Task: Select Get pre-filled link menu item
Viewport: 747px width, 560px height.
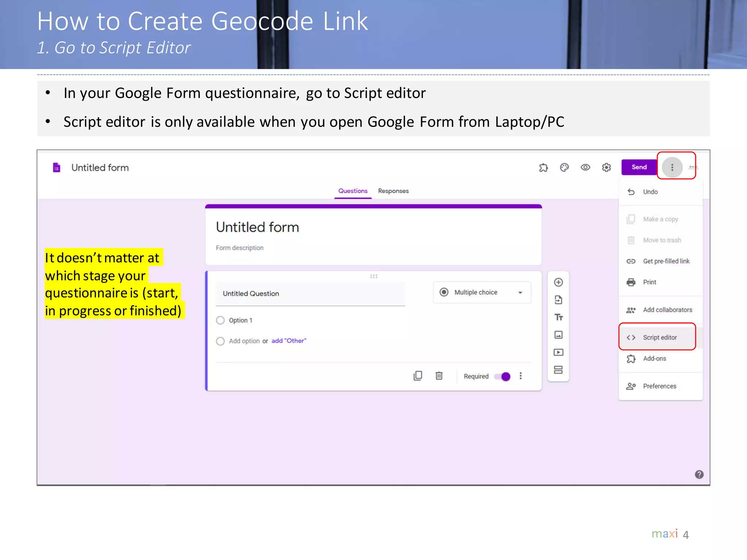Action: [661, 261]
